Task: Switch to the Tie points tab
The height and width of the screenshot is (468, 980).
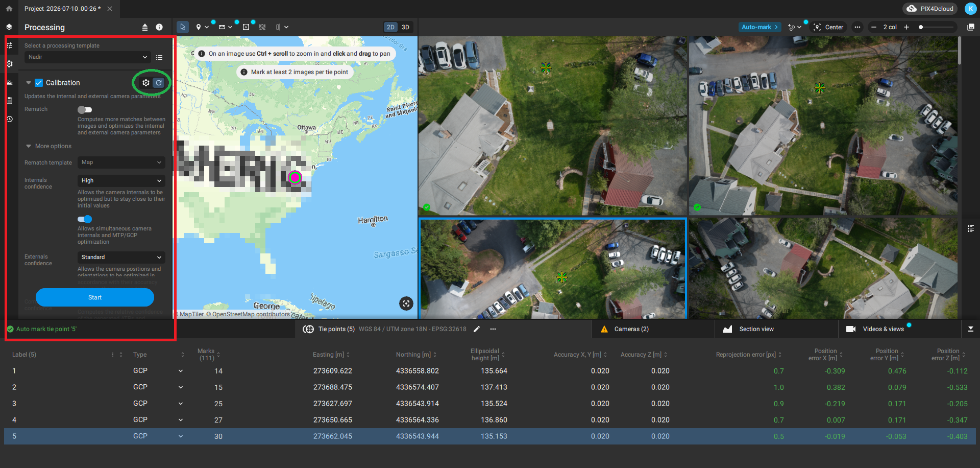Action: click(x=336, y=329)
